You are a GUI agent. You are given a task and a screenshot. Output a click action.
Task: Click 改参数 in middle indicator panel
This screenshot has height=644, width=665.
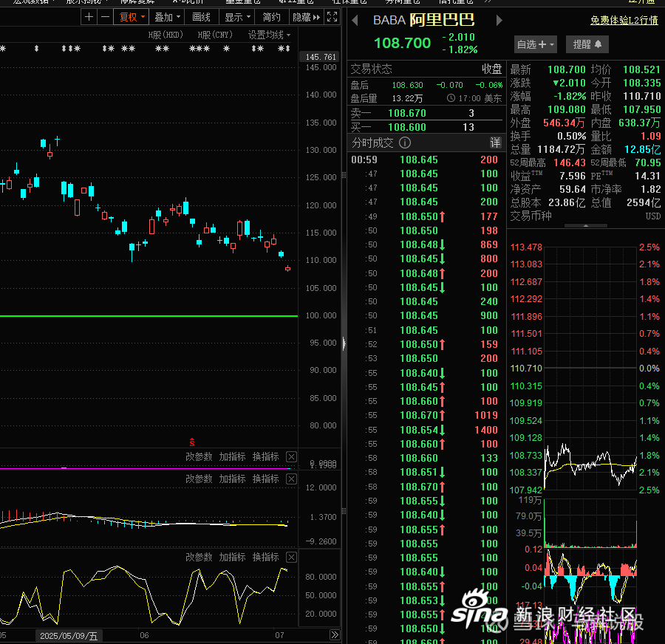[199, 479]
